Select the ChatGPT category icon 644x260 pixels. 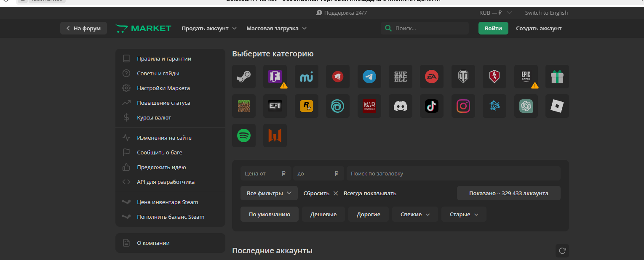click(526, 106)
